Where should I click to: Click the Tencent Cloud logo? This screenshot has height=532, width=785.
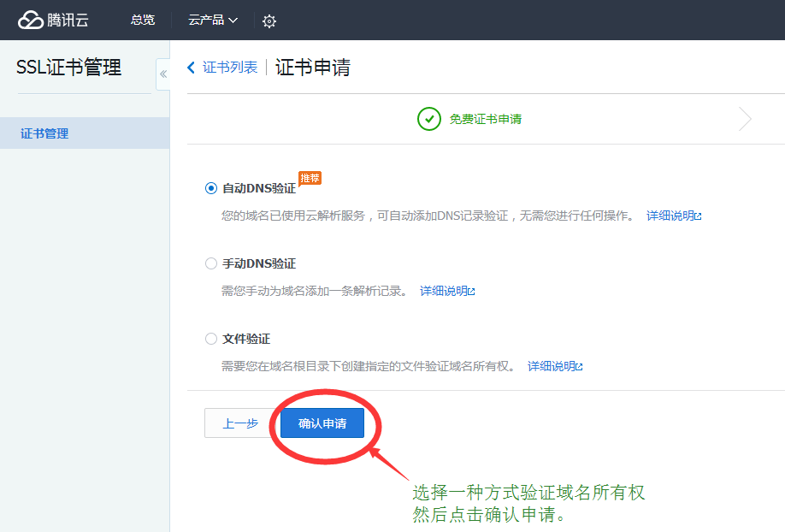[53, 20]
